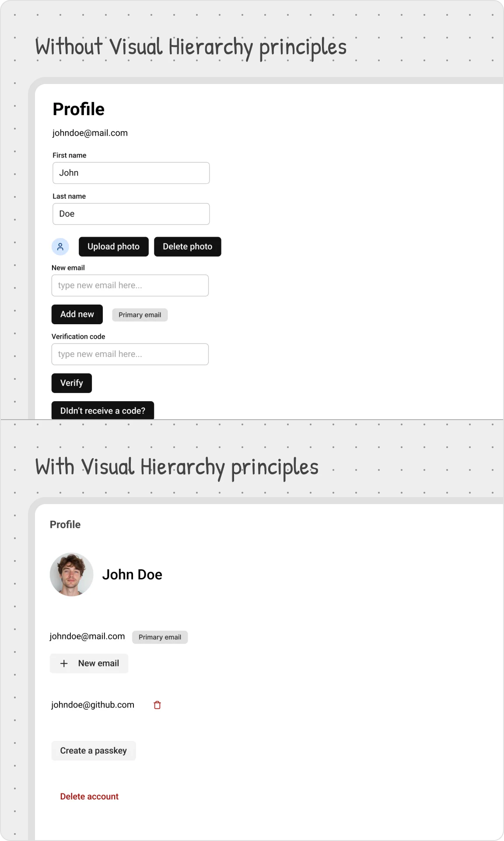The image size is (504, 841).
Task: Click the John Doe name heading
Action: [x=132, y=575]
